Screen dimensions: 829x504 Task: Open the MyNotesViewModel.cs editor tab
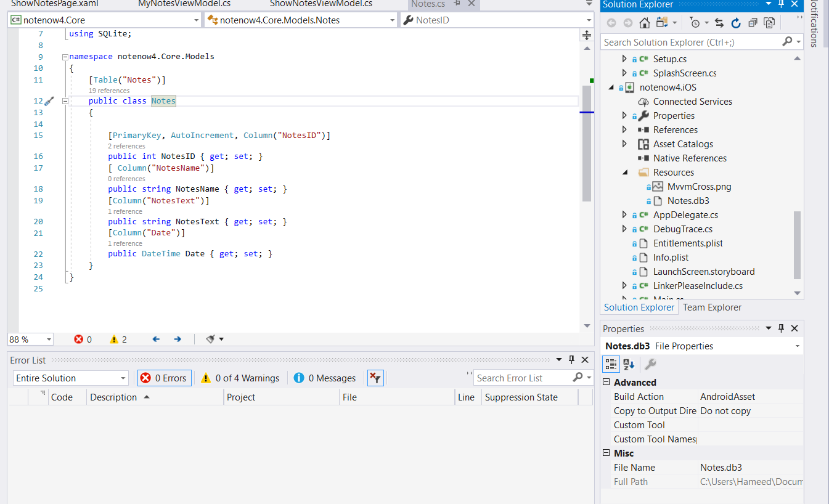184,4
